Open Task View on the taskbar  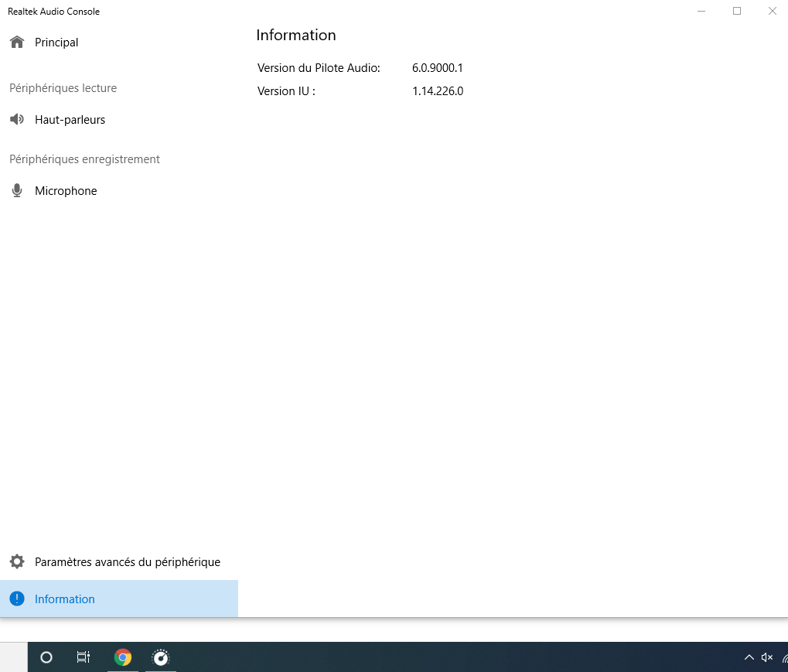(83, 657)
